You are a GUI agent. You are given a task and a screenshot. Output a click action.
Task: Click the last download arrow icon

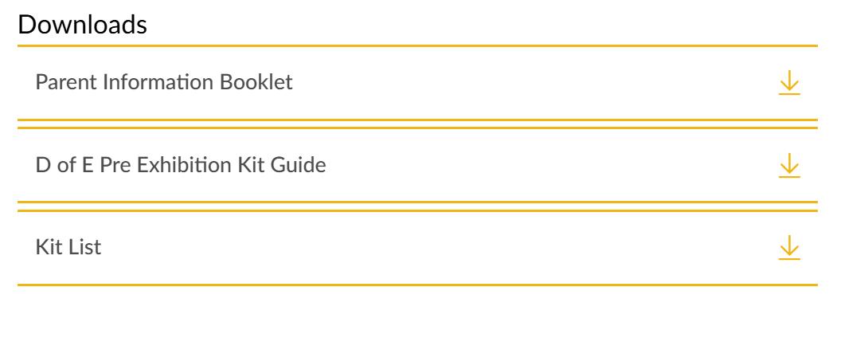click(x=788, y=247)
